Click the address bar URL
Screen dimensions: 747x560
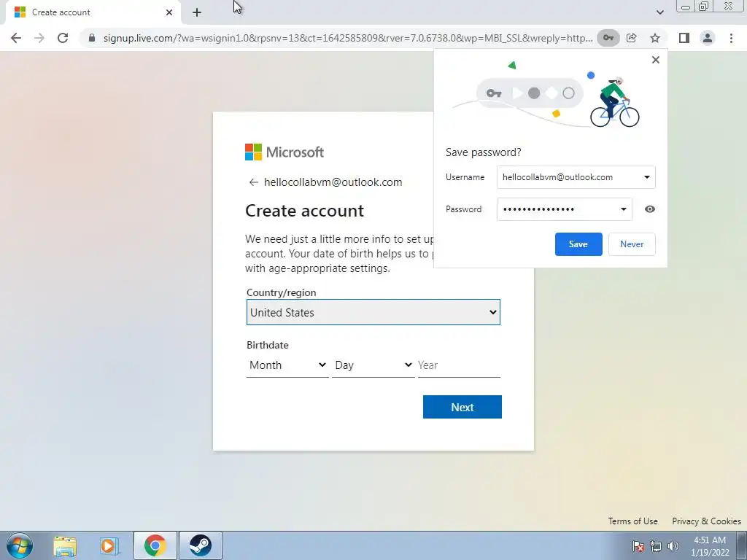pos(348,38)
